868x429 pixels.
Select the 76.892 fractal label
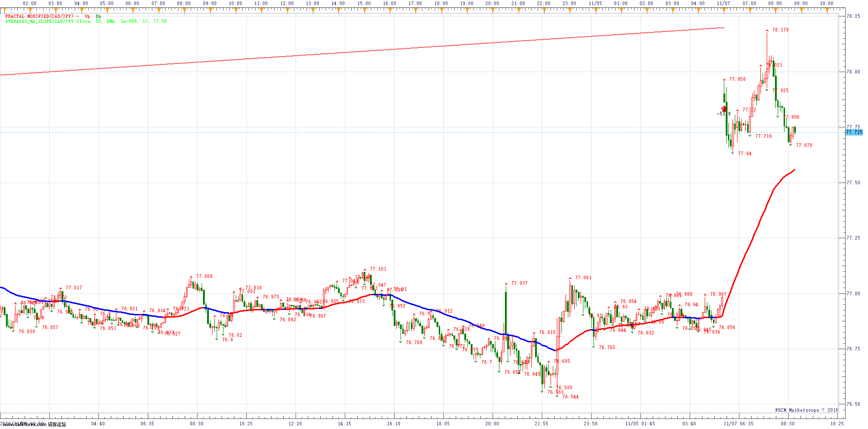tap(288, 320)
